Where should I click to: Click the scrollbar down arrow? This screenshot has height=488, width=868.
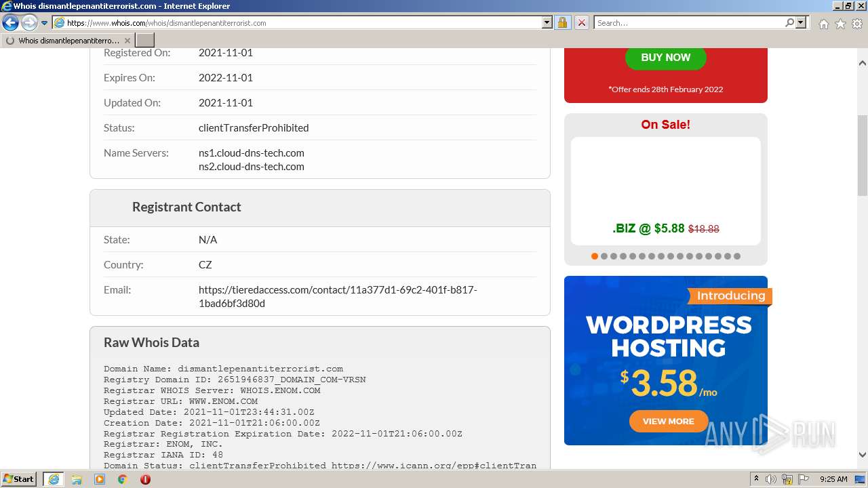point(863,455)
